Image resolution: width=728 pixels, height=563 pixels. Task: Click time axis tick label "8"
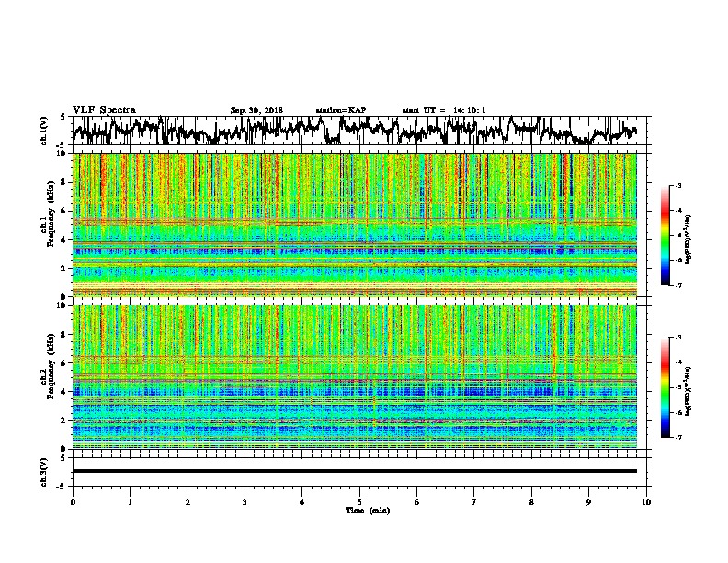tap(531, 502)
